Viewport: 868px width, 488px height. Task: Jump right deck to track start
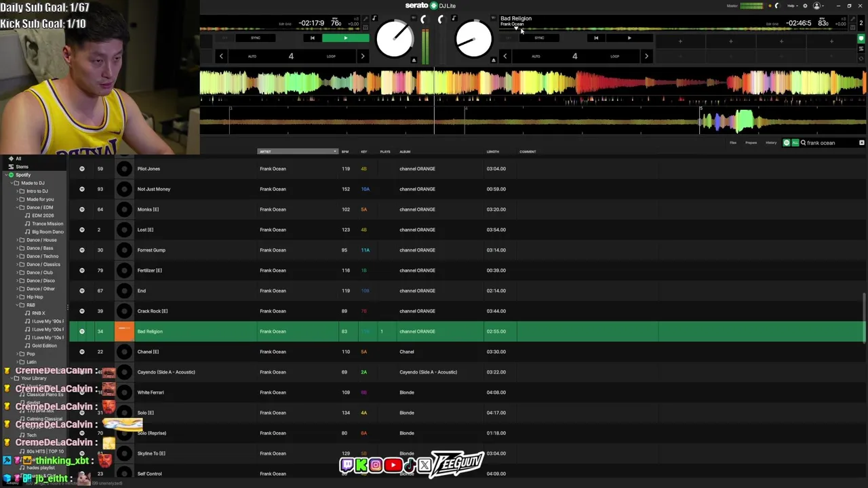[x=596, y=38]
